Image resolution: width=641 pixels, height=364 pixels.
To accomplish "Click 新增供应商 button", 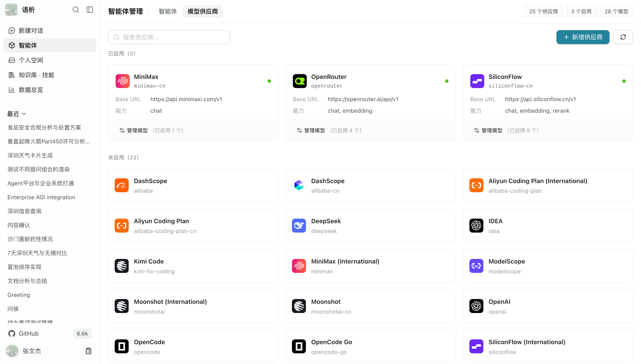I will tap(583, 37).
